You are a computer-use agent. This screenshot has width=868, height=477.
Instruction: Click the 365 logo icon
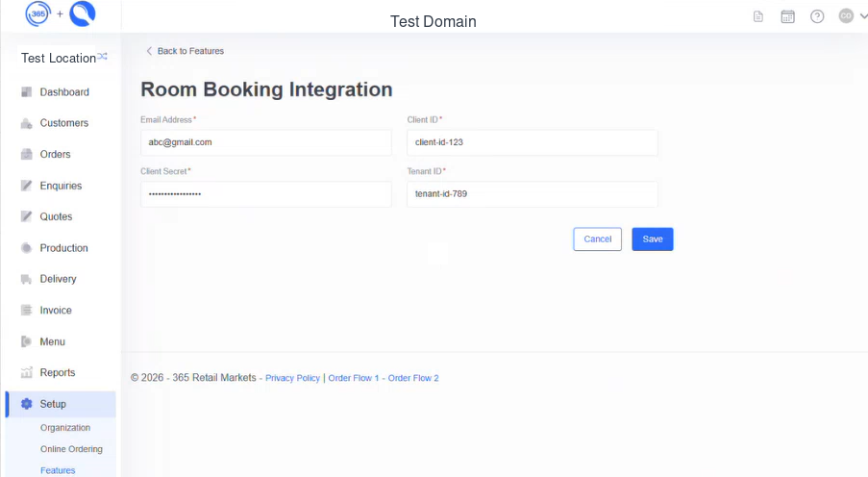(x=37, y=13)
